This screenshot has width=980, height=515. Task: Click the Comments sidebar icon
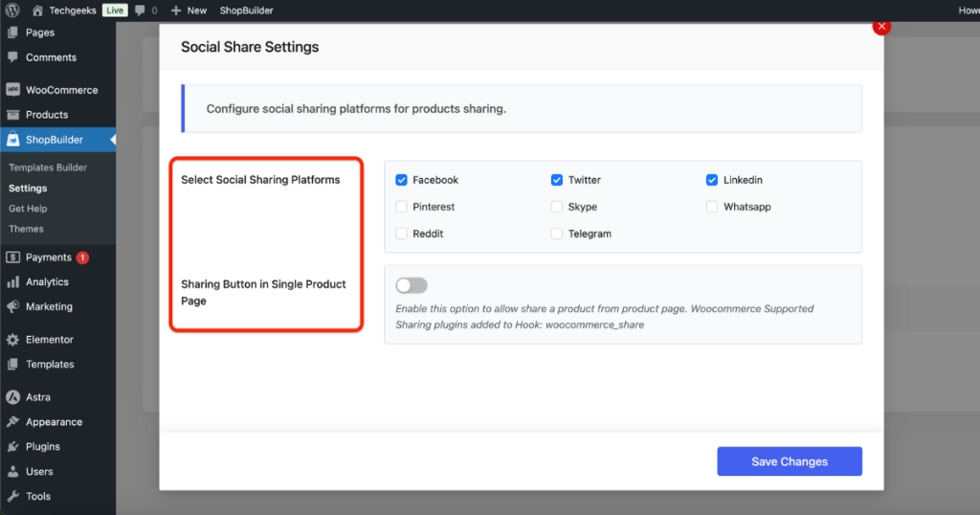point(12,56)
